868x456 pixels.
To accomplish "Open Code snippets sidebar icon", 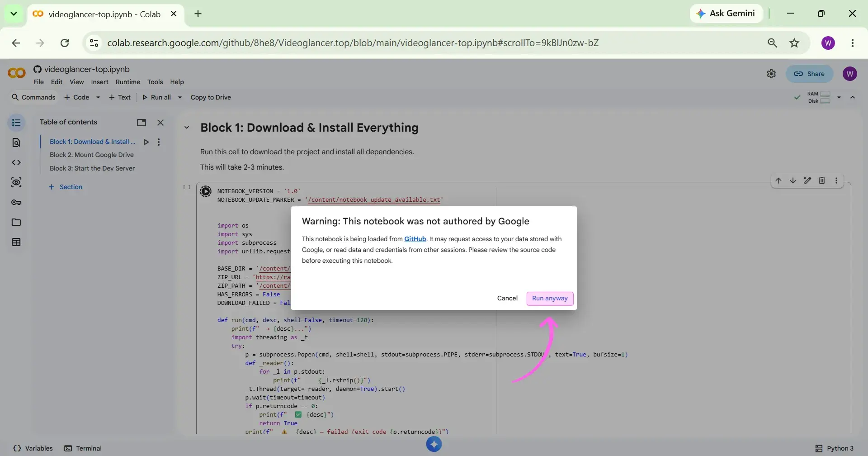I will (16, 162).
